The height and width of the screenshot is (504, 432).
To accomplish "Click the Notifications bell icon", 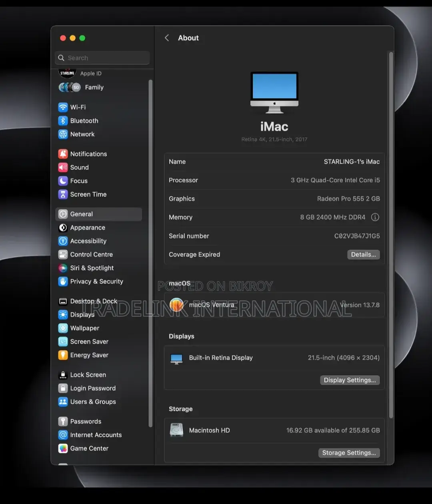I will click(63, 154).
